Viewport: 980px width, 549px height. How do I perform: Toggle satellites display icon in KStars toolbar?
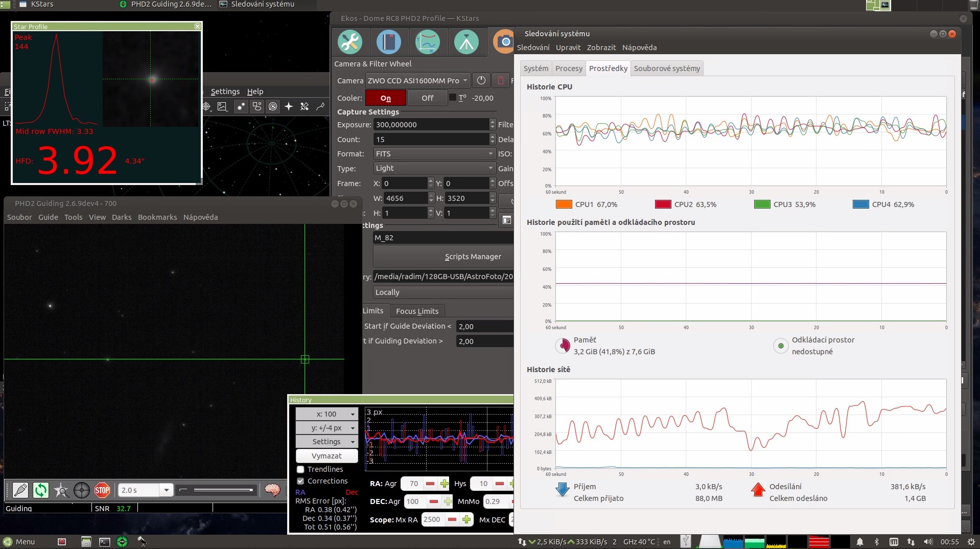tap(305, 106)
